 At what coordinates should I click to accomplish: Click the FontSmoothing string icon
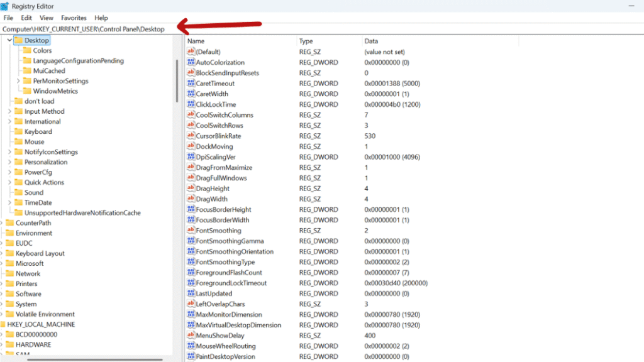click(x=191, y=230)
